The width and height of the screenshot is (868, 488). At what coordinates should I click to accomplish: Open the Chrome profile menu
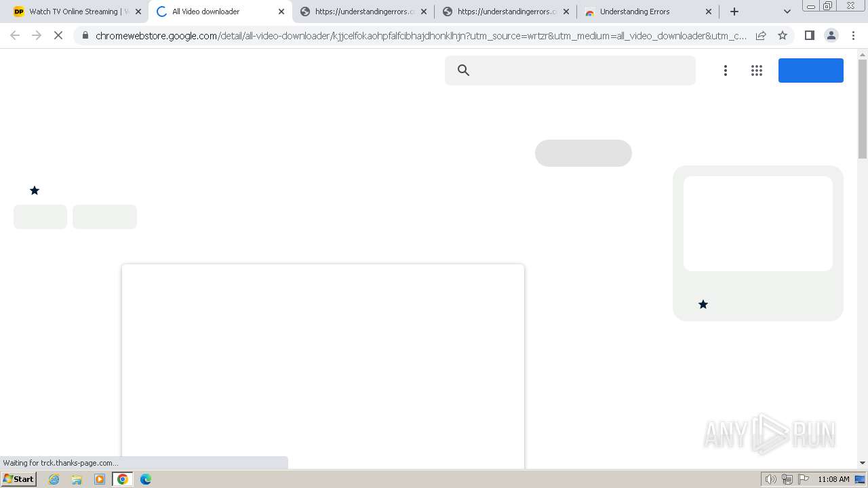tap(831, 35)
